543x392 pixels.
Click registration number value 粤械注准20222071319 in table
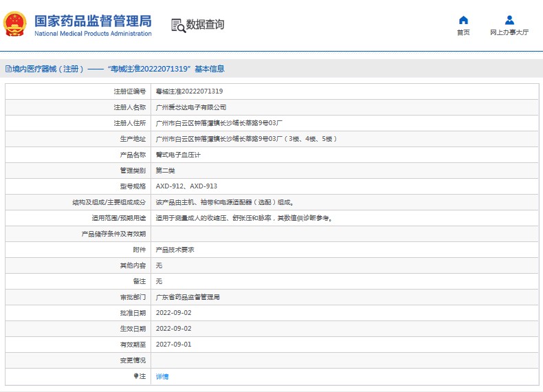189,91
